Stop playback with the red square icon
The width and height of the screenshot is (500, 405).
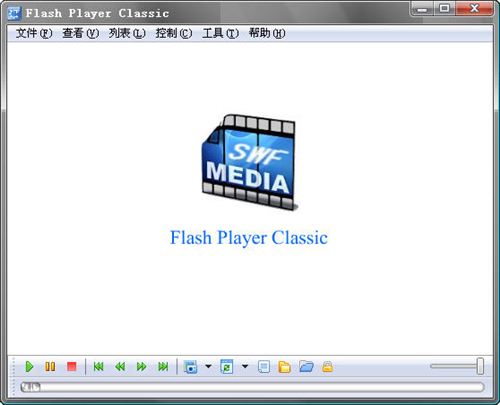[x=72, y=367]
